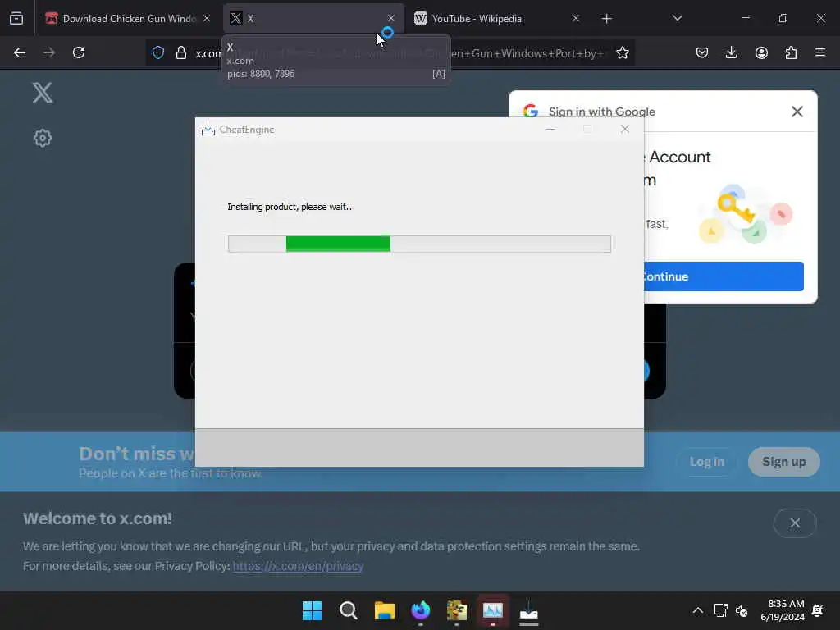The height and width of the screenshot is (630, 840).
Task: Open the Extensions puzzle icon
Action: 791,52
